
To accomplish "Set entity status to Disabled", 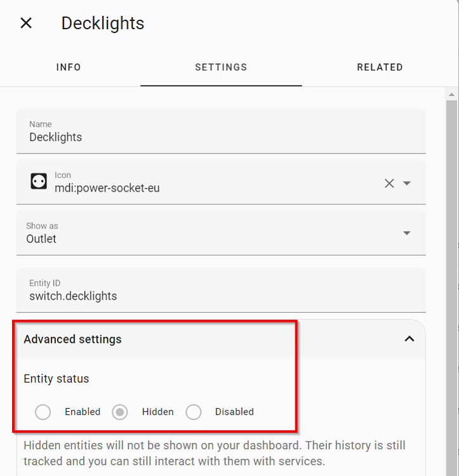I will click(194, 412).
